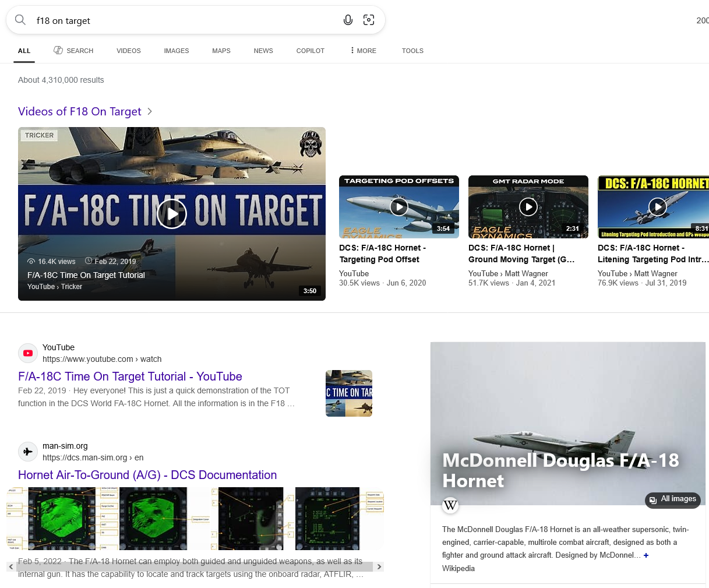Expand Wikipedia description with plus sign
This screenshot has width=709, height=588.
tap(645, 555)
